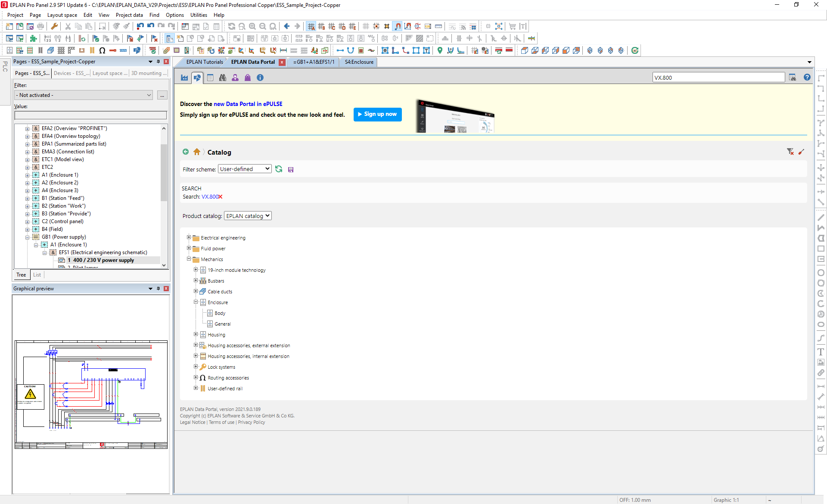Pin the Graphical preview panel

coord(158,289)
